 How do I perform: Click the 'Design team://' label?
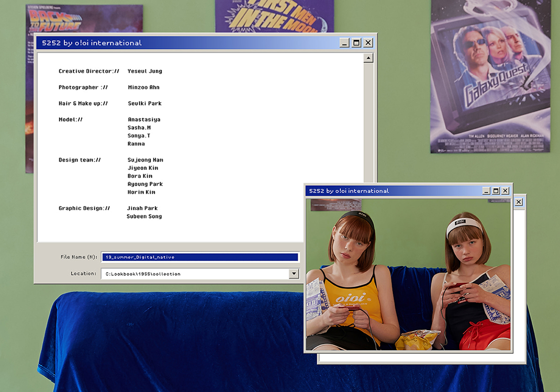click(x=80, y=160)
